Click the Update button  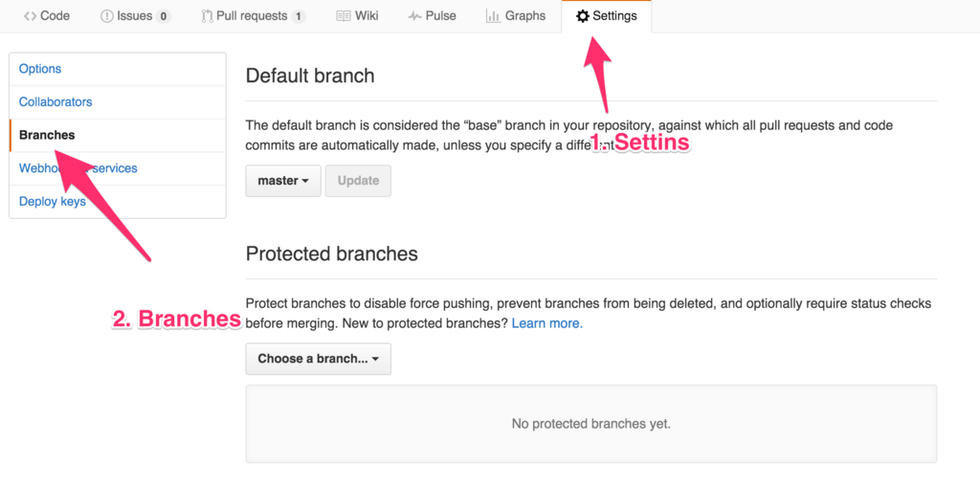click(358, 181)
